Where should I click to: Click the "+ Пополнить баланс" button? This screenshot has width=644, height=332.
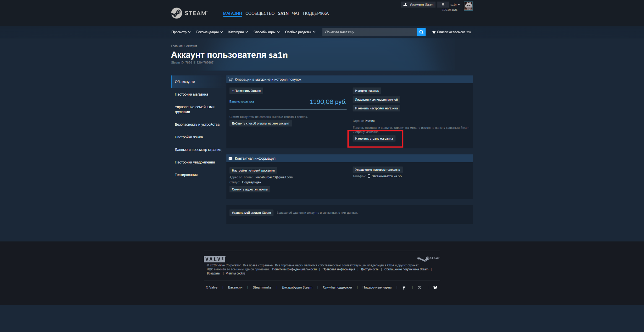point(246,91)
